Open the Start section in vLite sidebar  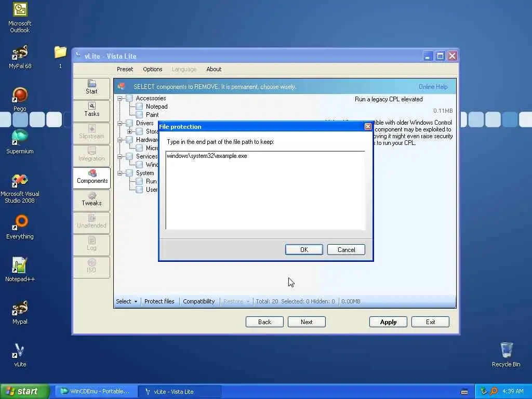pyautogui.click(x=91, y=87)
